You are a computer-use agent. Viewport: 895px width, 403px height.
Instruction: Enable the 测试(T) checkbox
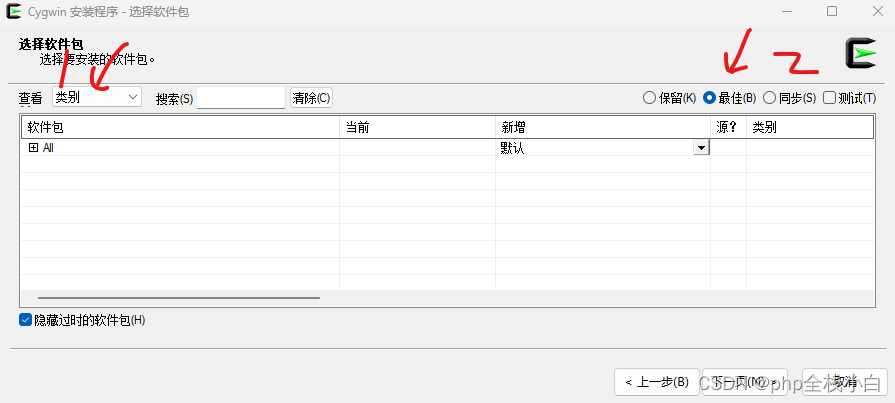[829, 98]
